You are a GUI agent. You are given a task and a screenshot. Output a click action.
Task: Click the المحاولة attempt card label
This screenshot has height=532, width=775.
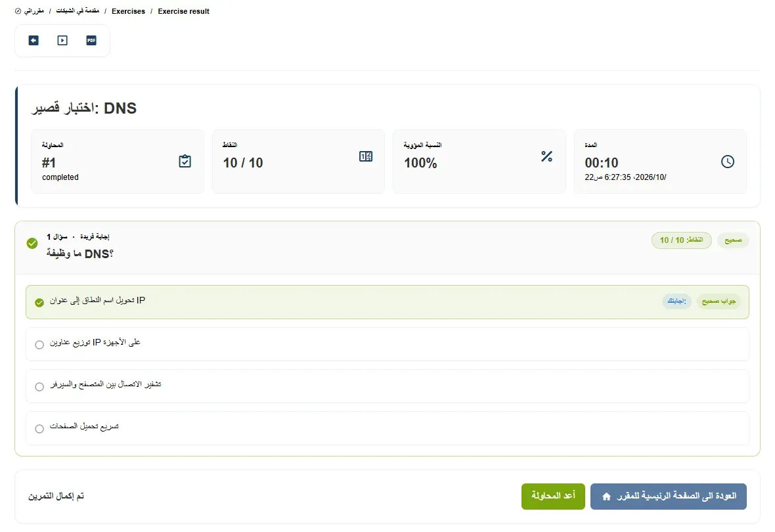tap(53, 145)
